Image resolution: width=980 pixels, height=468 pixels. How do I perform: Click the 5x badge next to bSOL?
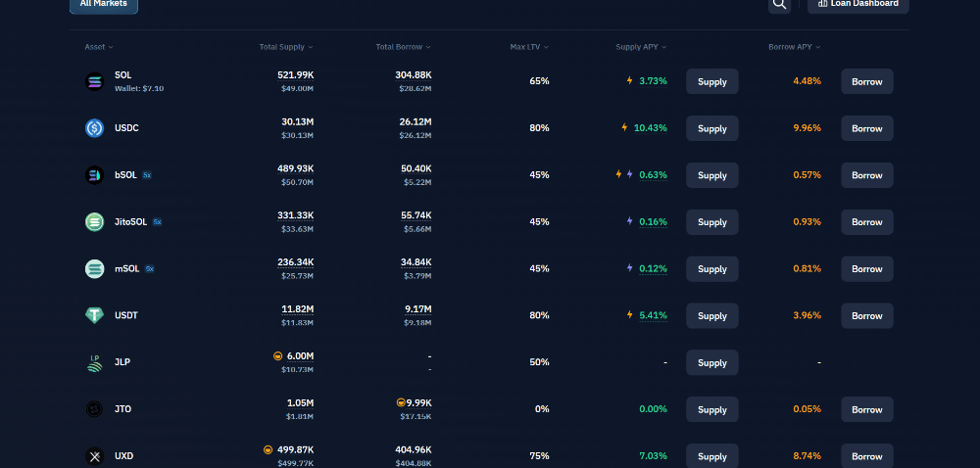pyautogui.click(x=147, y=175)
